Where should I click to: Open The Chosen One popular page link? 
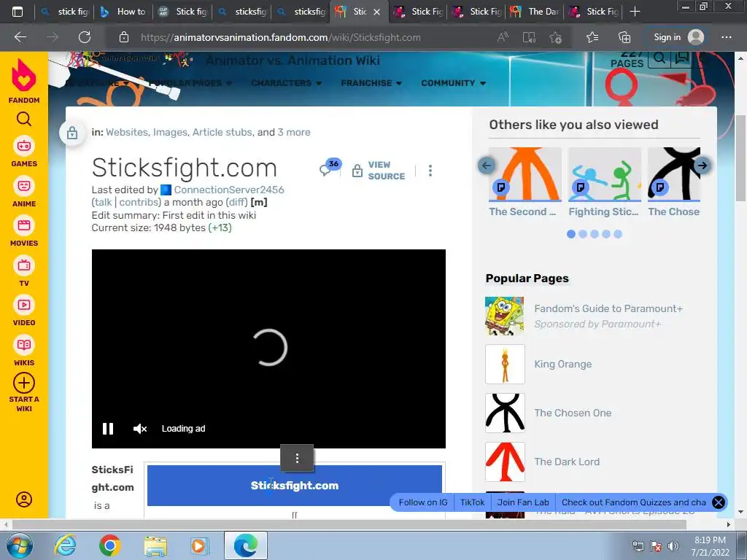pyautogui.click(x=573, y=413)
